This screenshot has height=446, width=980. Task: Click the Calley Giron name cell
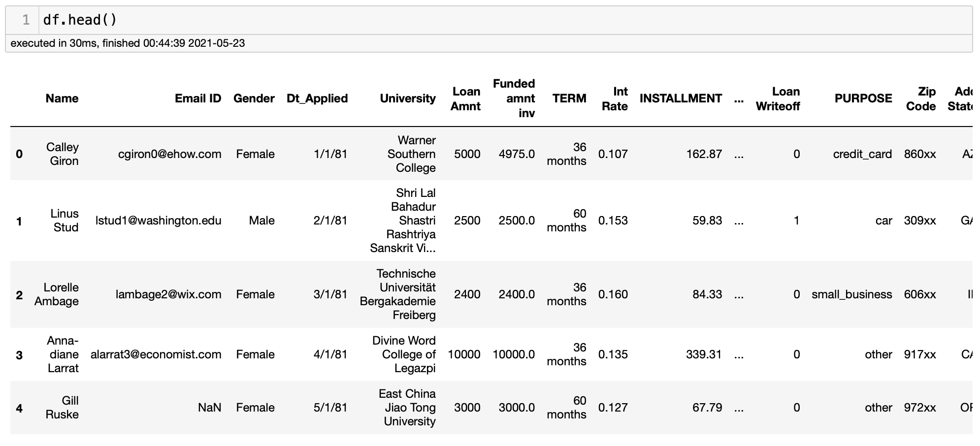[63, 154]
